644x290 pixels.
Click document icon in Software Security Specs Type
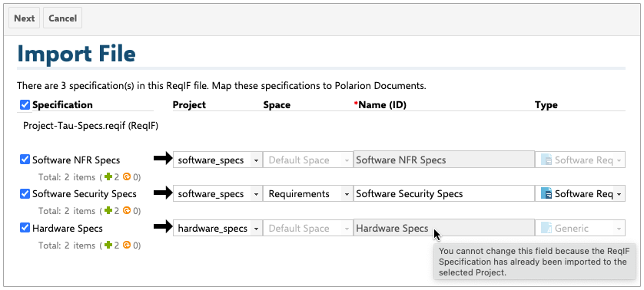(546, 193)
